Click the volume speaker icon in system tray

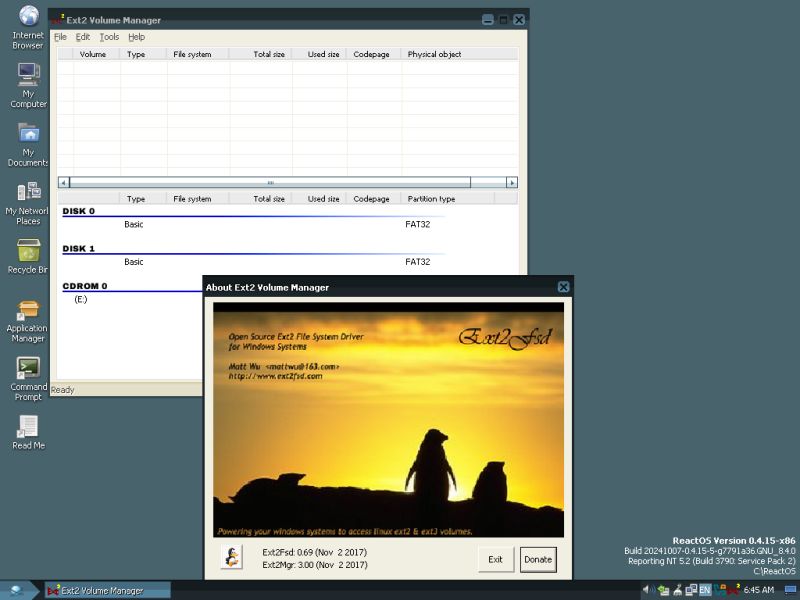coord(647,588)
